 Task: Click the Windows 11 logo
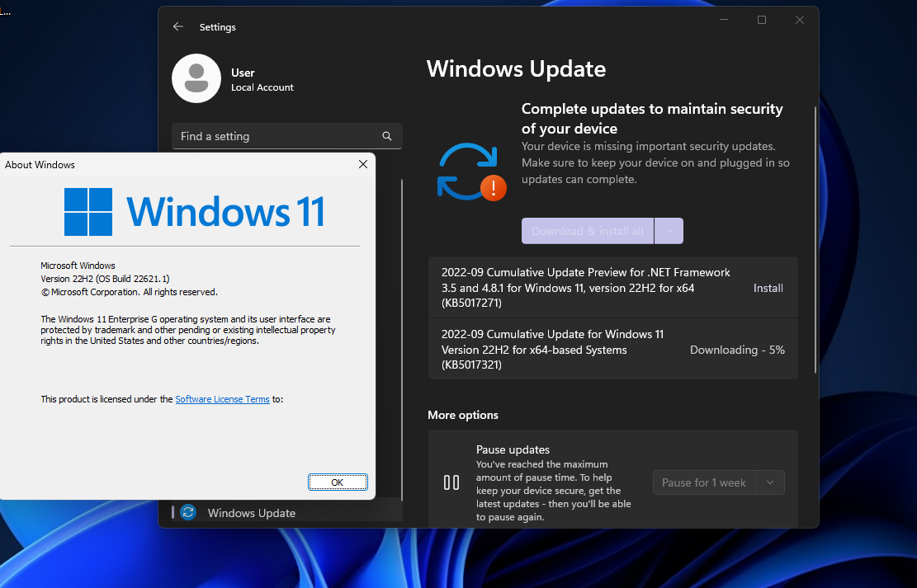click(194, 212)
